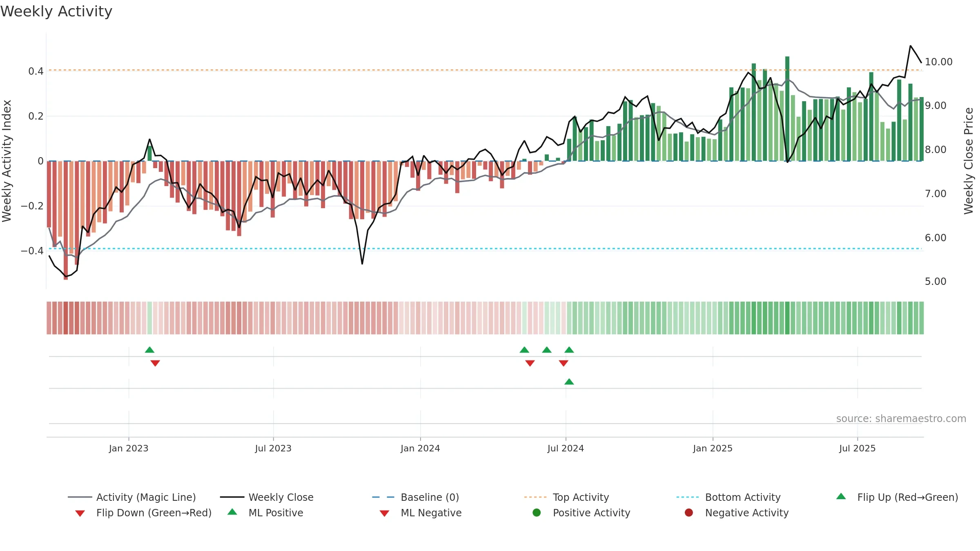Screen dimensions: 980x551
Task: Click the Jan 2023 axis label
Action: (129, 448)
